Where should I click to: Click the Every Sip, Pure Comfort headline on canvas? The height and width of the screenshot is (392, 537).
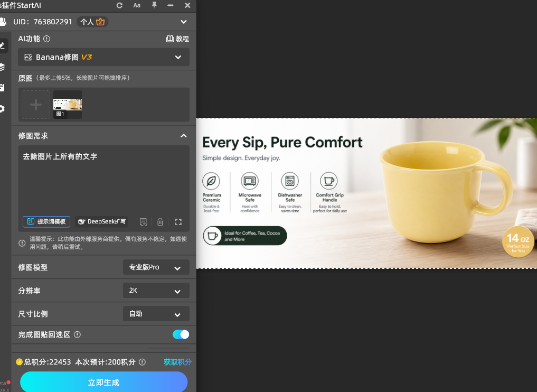pyautogui.click(x=282, y=143)
